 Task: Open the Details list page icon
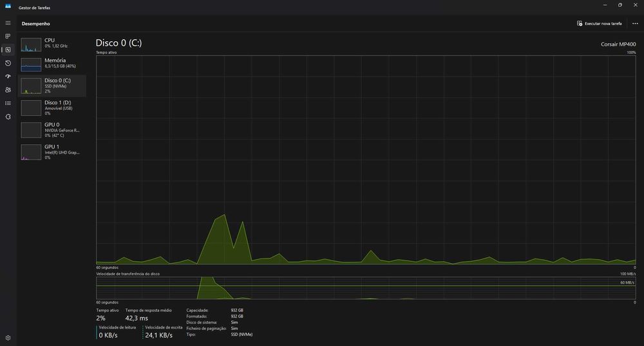point(8,104)
